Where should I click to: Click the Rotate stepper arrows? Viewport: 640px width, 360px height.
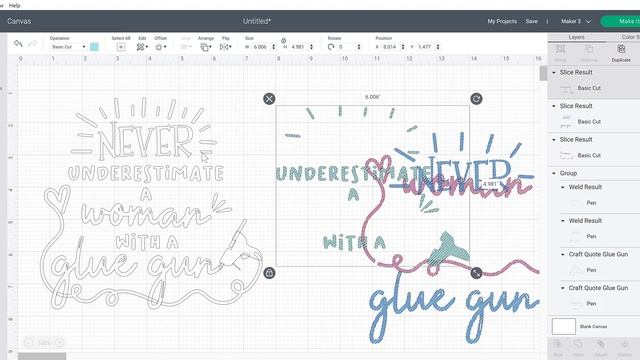[x=359, y=47]
